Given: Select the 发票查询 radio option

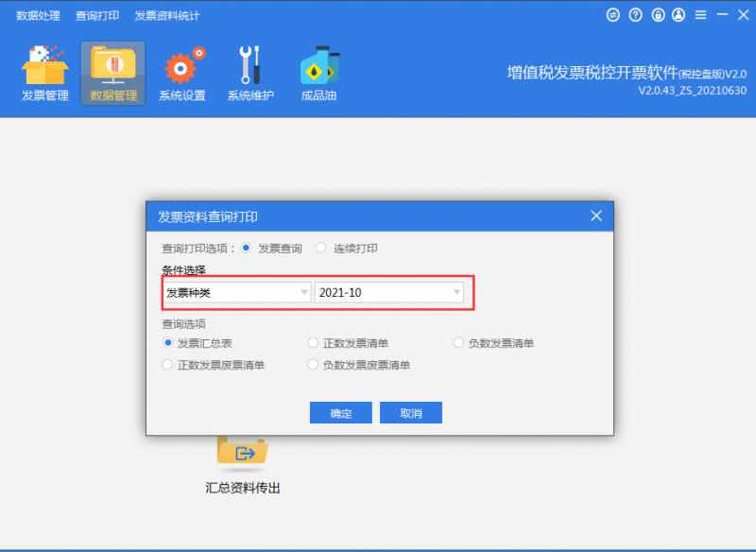Looking at the screenshot, I should (247, 249).
